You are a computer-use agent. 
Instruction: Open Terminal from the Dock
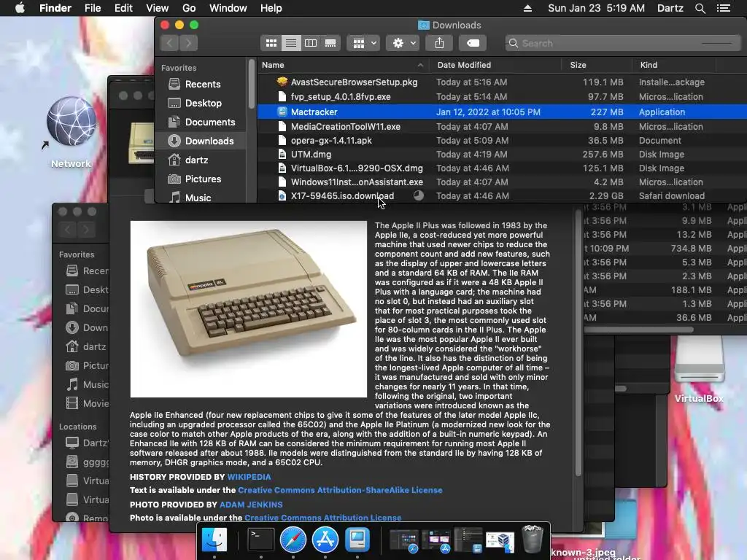[x=261, y=540]
